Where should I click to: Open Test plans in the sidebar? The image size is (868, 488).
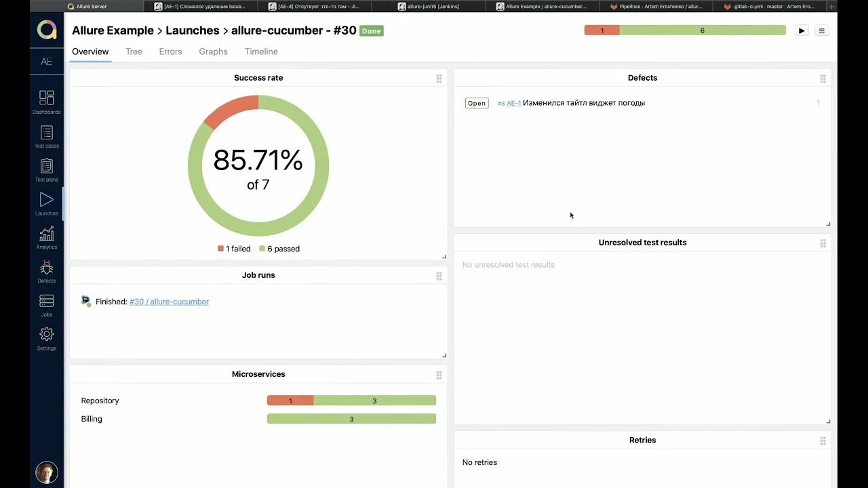click(47, 170)
